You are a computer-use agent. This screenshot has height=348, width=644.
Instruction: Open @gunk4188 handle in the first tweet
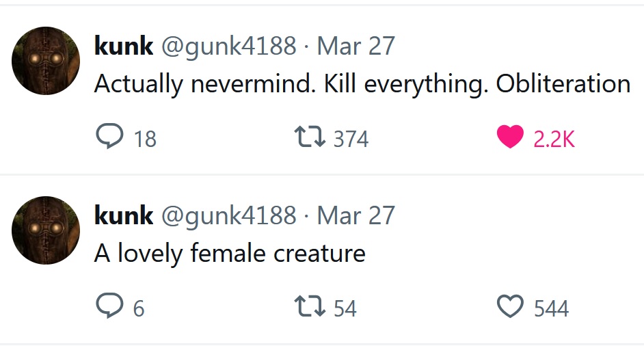[228, 46]
